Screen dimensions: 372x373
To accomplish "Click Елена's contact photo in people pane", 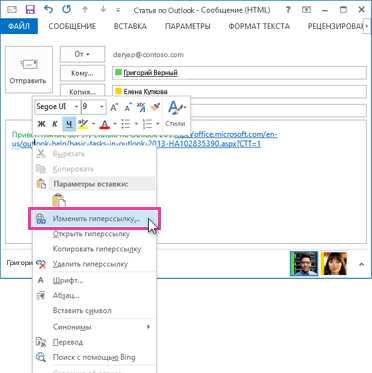I will coord(334,263).
